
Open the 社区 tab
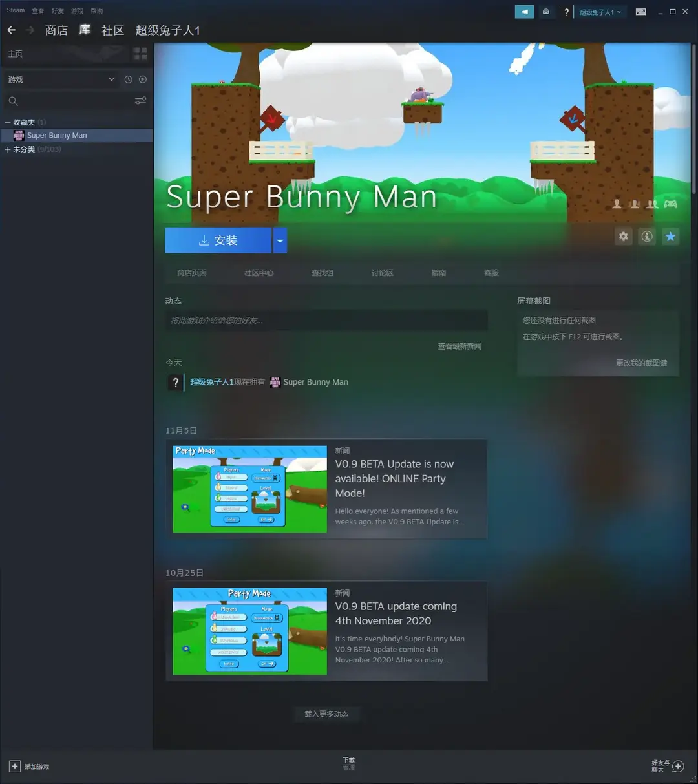click(112, 30)
